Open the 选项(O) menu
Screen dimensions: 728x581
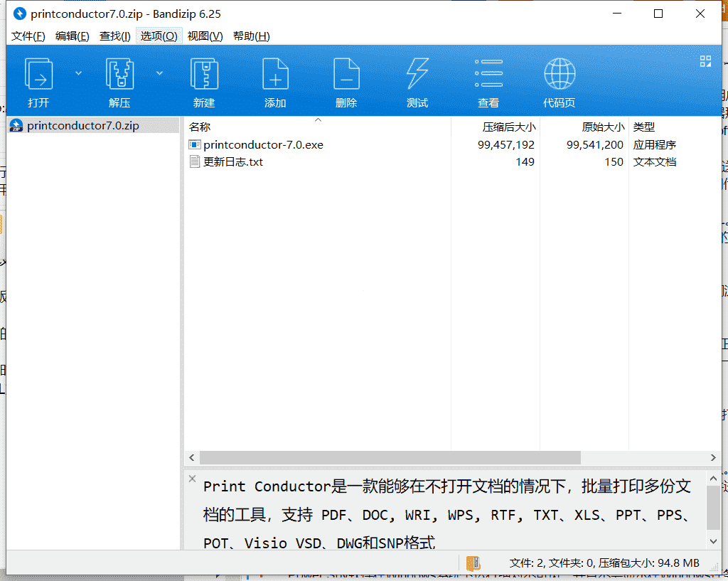159,36
